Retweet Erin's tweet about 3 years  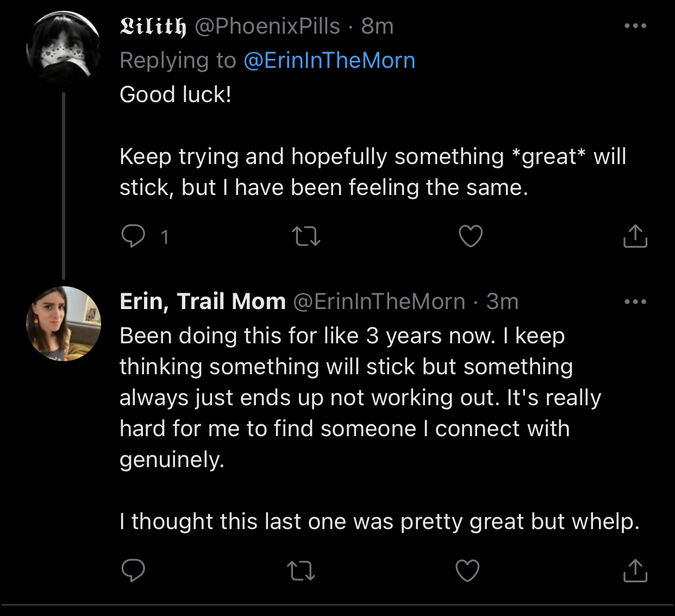301,570
